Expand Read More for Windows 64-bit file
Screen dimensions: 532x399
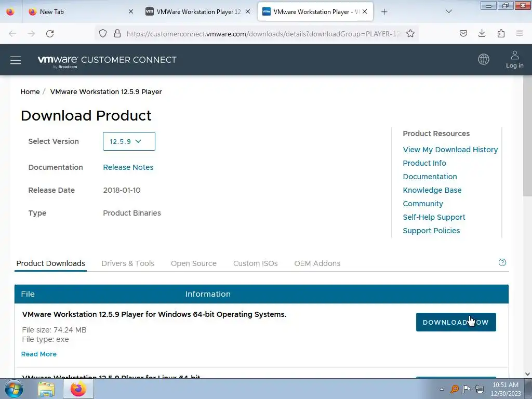(38, 354)
